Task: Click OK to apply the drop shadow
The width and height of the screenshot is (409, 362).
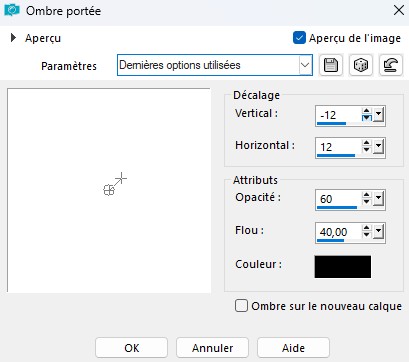Action: (x=131, y=348)
